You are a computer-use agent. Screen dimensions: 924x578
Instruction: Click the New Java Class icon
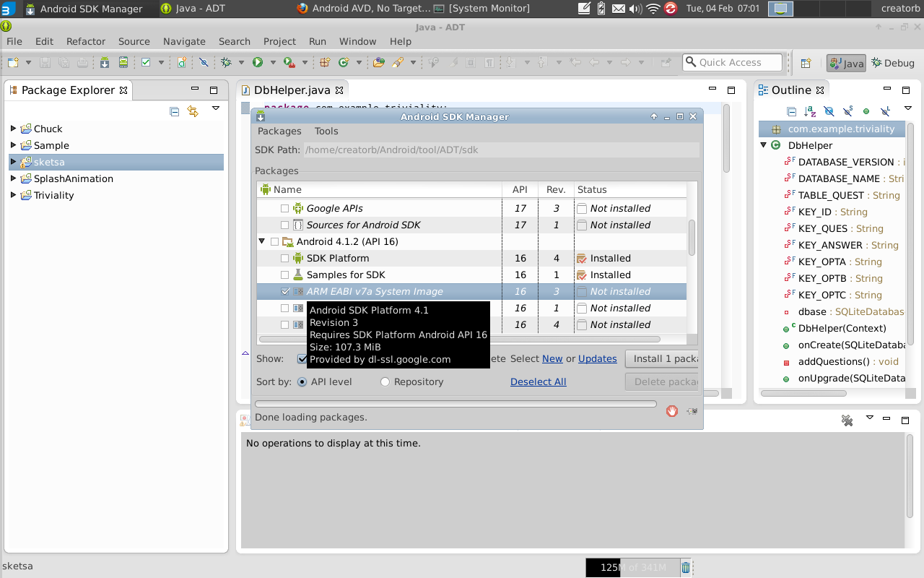(x=344, y=63)
